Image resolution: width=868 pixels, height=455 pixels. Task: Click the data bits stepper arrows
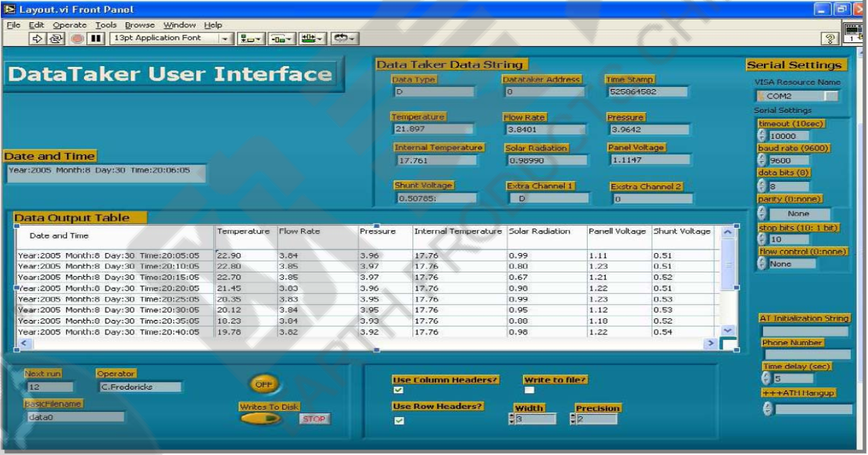763,186
